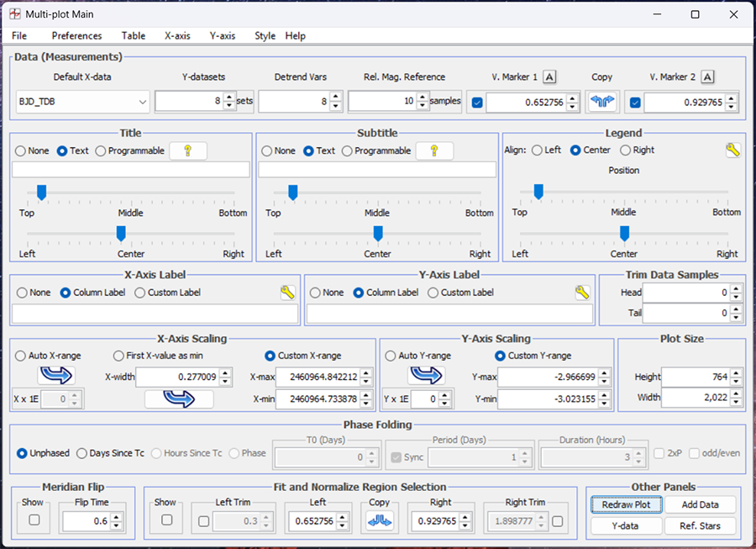Click the Fit region Copy arrows icon
The height and width of the screenshot is (549, 756).
380,522
